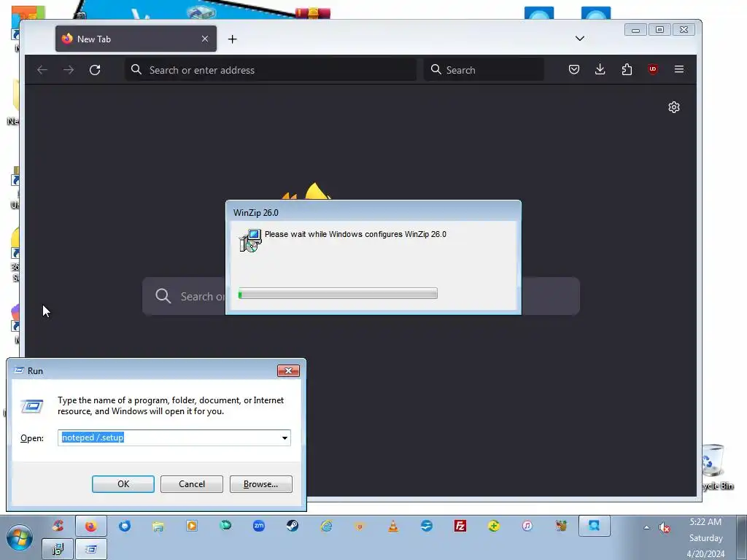Select the New Tab tab
The height and width of the screenshot is (560, 747).
136,39
